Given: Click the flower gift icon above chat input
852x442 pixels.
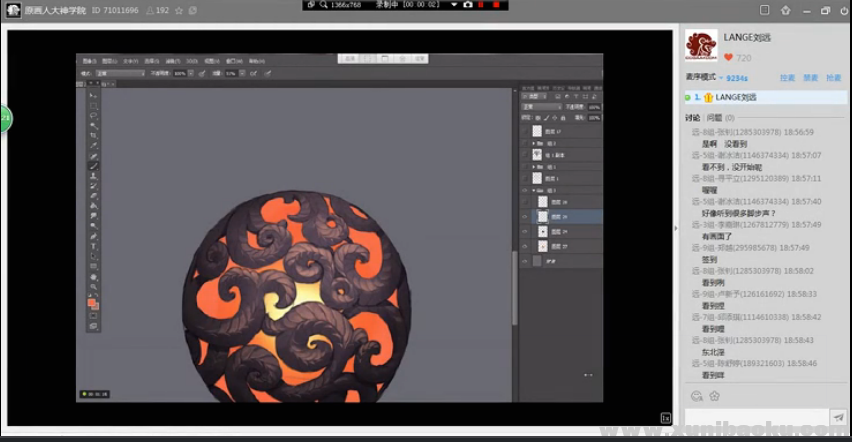Looking at the screenshot, I should pyautogui.click(x=714, y=396).
